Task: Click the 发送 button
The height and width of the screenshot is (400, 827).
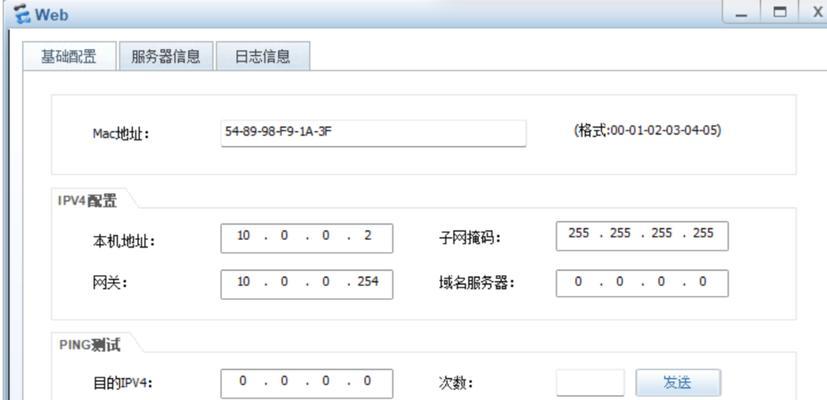Action: [678, 383]
